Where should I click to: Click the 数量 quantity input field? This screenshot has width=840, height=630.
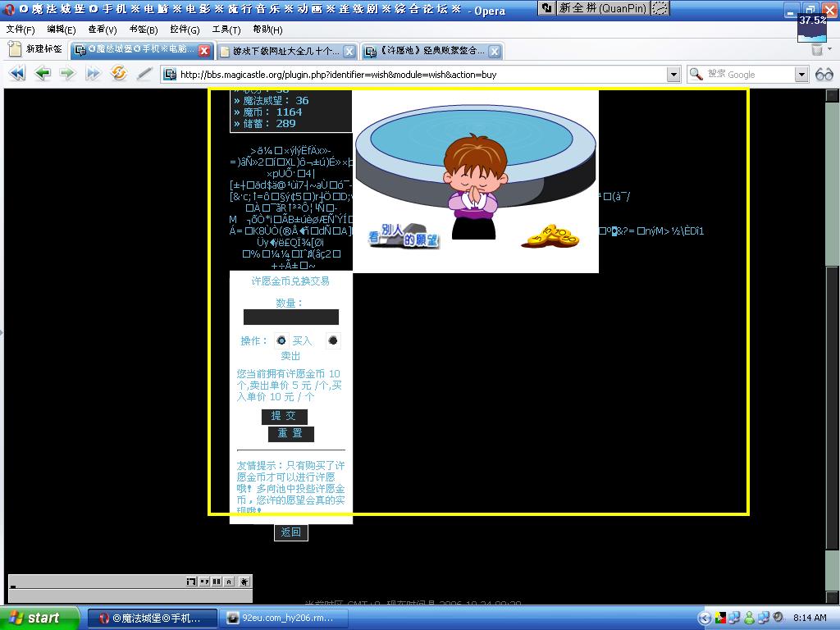coord(291,317)
